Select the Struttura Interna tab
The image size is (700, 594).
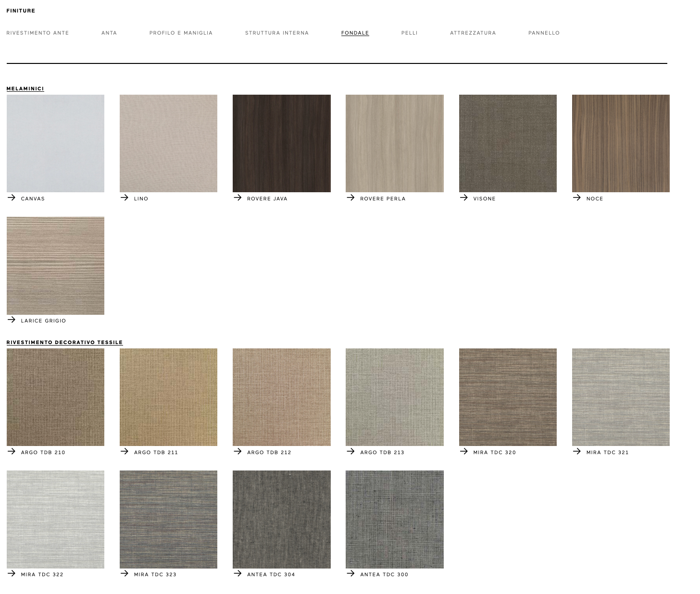click(277, 33)
